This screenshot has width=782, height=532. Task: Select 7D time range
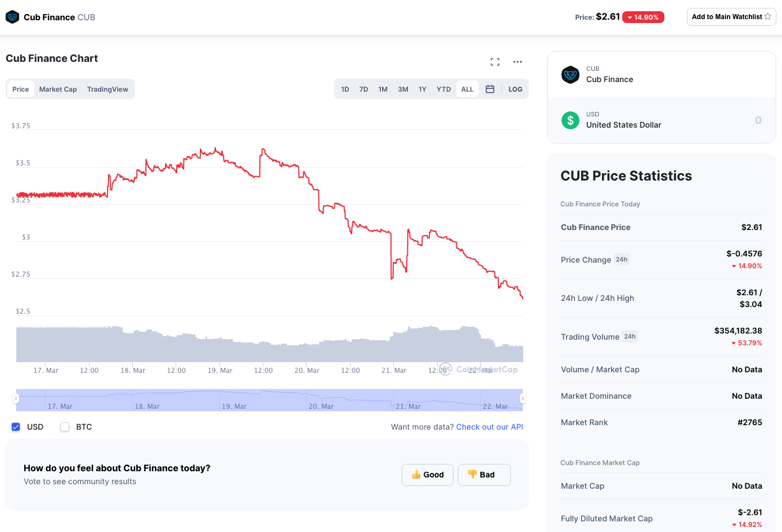pyautogui.click(x=364, y=89)
